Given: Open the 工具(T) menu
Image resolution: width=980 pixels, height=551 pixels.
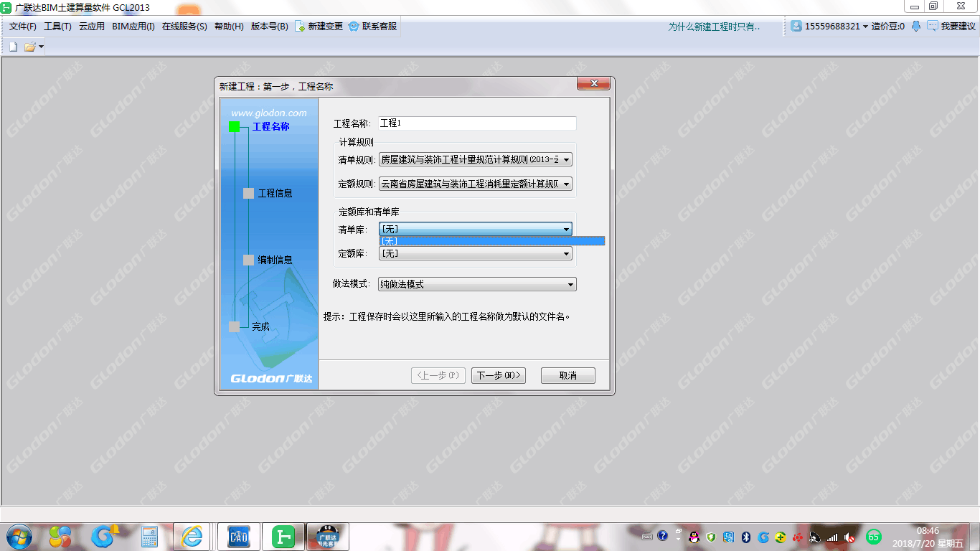Looking at the screenshot, I should (x=57, y=27).
